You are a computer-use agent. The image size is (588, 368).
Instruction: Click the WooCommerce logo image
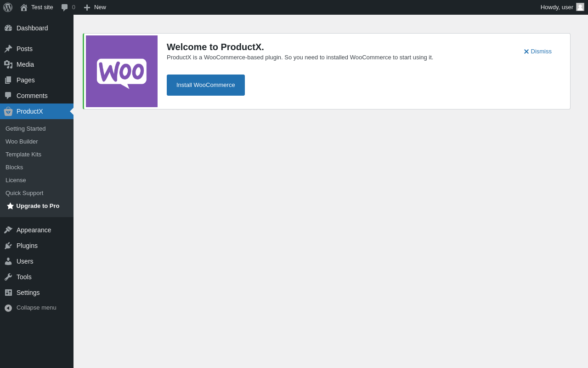(x=122, y=71)
